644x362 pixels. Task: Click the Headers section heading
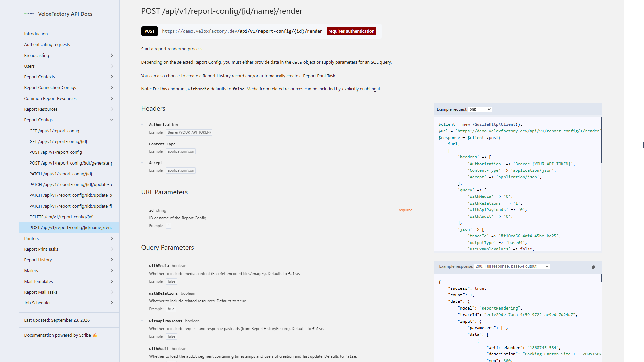pos(153,108)
